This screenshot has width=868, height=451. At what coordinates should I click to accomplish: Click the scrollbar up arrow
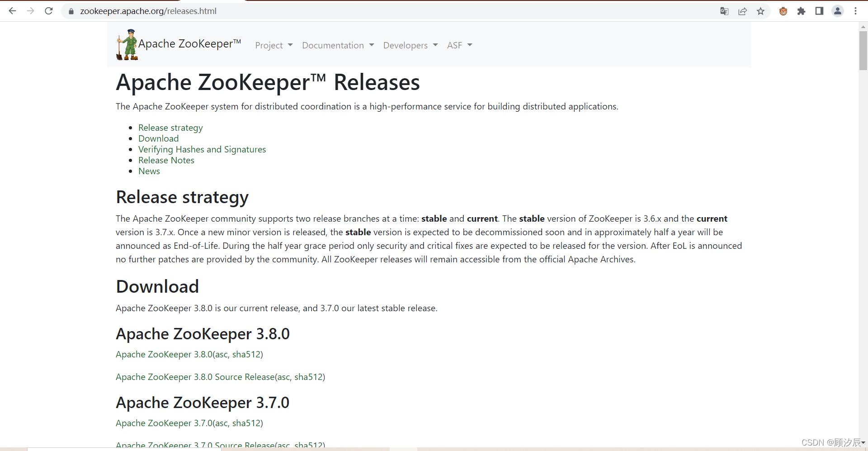tap(863, 27)
